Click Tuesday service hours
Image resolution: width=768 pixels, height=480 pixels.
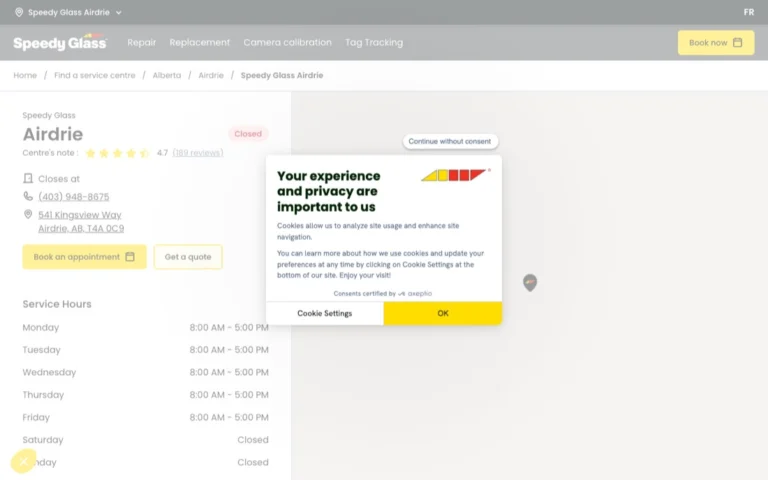click(x=145, y=350)
